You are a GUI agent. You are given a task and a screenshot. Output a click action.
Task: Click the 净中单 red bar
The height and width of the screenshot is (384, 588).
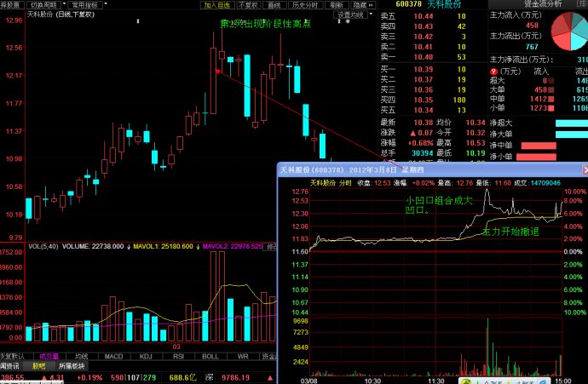click(539, 146)
